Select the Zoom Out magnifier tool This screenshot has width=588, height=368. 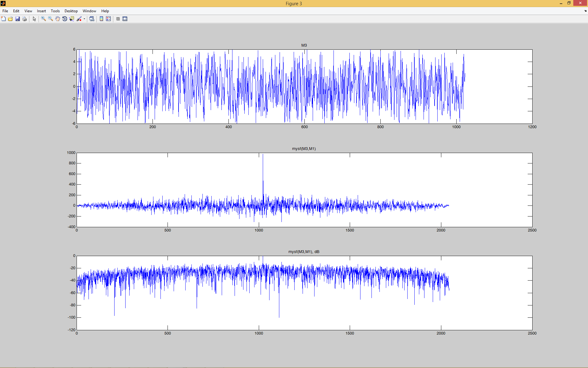pyautogui.click(x=51, y=19)
